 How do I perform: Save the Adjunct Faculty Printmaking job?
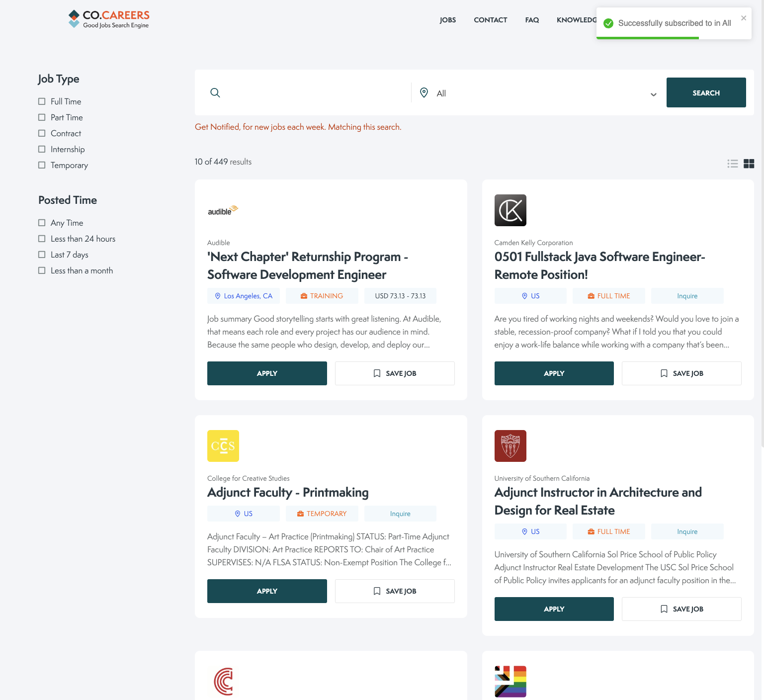pos(395,591)
